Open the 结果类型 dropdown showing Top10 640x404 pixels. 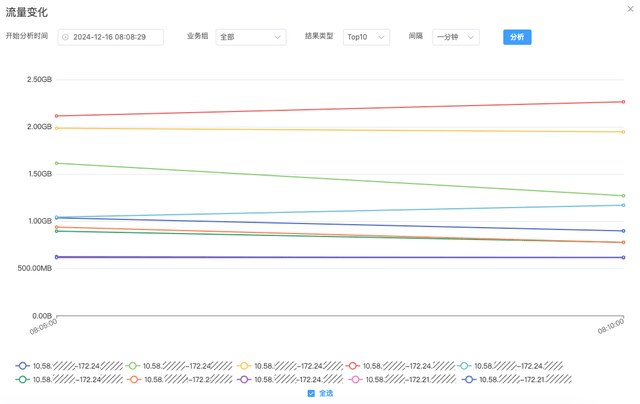click(x=366, y=37)
